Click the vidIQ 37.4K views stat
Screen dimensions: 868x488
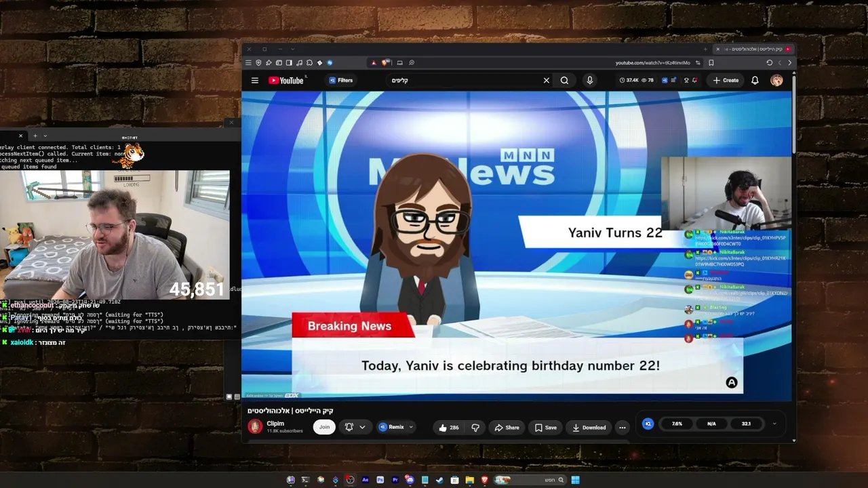(x=629, y=81)
